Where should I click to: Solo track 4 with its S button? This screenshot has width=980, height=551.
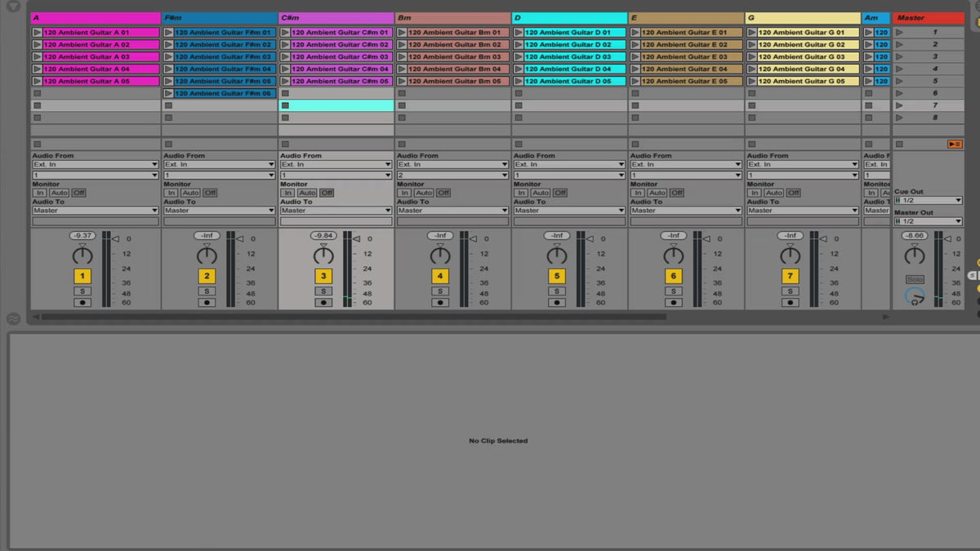pos(440,291)
